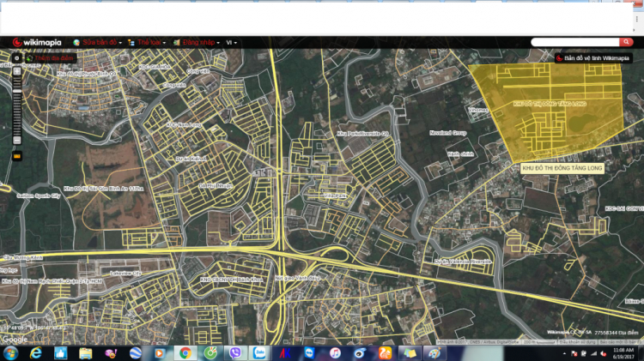The width and height of the screenshot is (644, 361).
Task: Open the VI language selector
Action: click(231, 42)
